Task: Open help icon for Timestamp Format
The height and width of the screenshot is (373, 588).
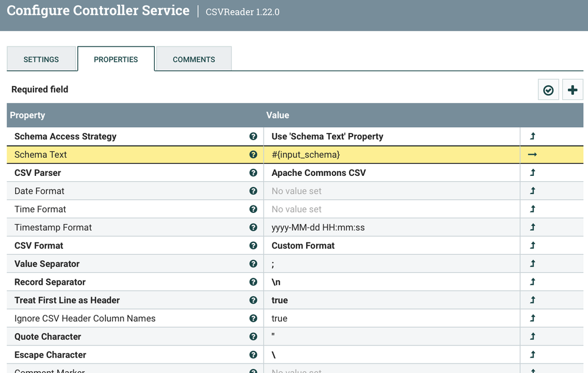Action: 253,228
